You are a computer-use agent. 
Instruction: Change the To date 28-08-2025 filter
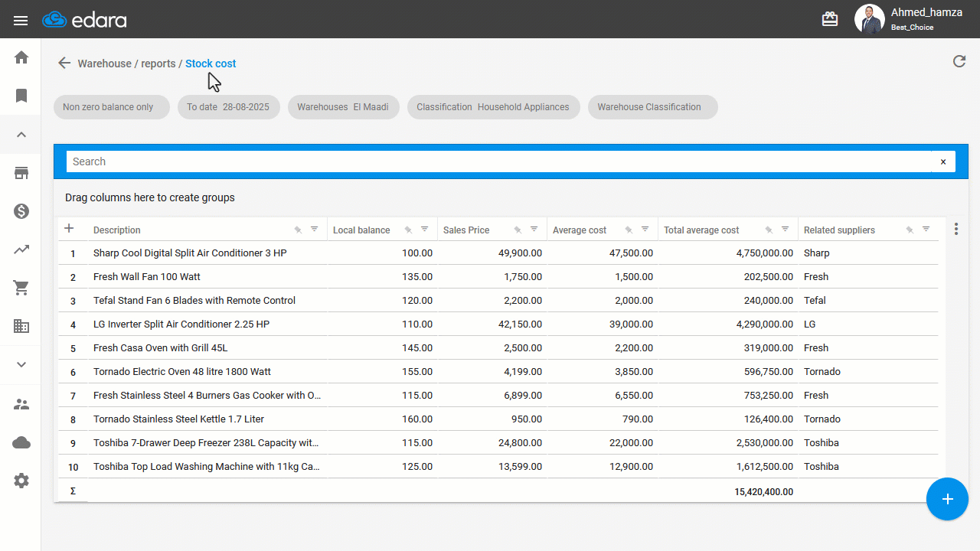pos(229,107)
